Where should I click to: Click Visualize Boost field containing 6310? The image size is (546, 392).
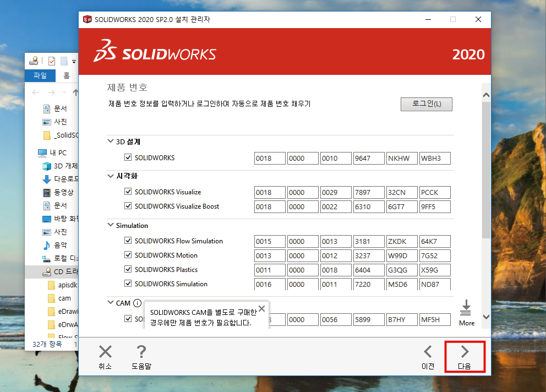tap(369, 206)
